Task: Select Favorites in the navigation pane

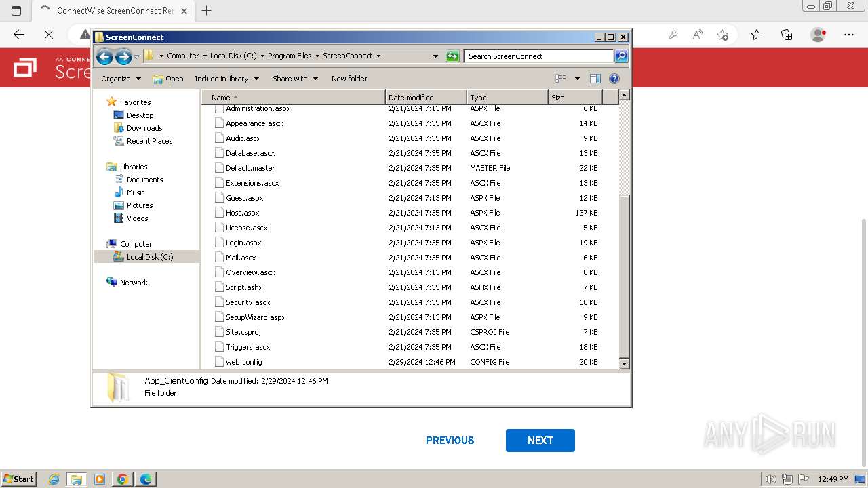Action: [x=135, y=102]
